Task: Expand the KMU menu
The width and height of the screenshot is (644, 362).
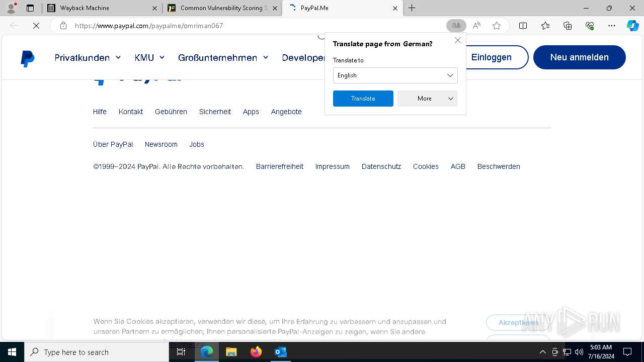Action: 149,58
